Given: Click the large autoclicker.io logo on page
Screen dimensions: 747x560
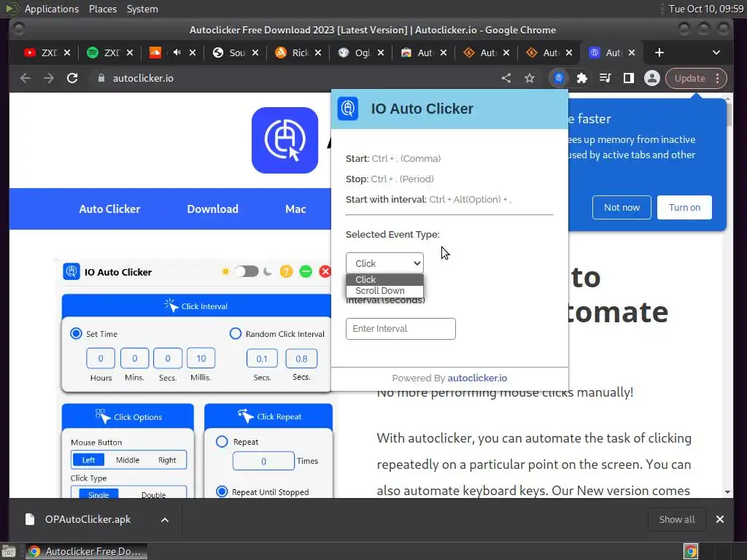Looking at the screenshot, I should point(285,140).
